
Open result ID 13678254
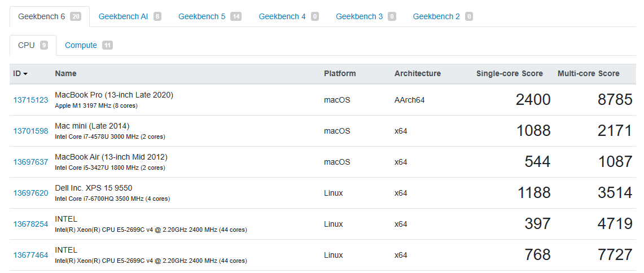point(30,224)
